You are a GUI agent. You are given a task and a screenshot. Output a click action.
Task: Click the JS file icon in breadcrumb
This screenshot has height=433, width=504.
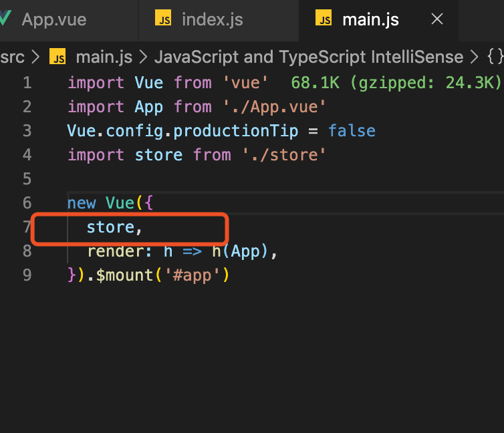57,56
